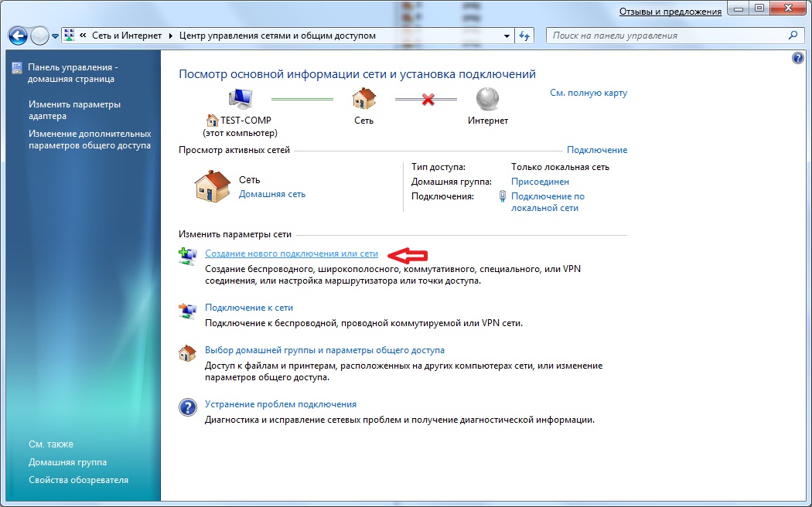Click the connect-to-network icon

click(x=187, y=311)
